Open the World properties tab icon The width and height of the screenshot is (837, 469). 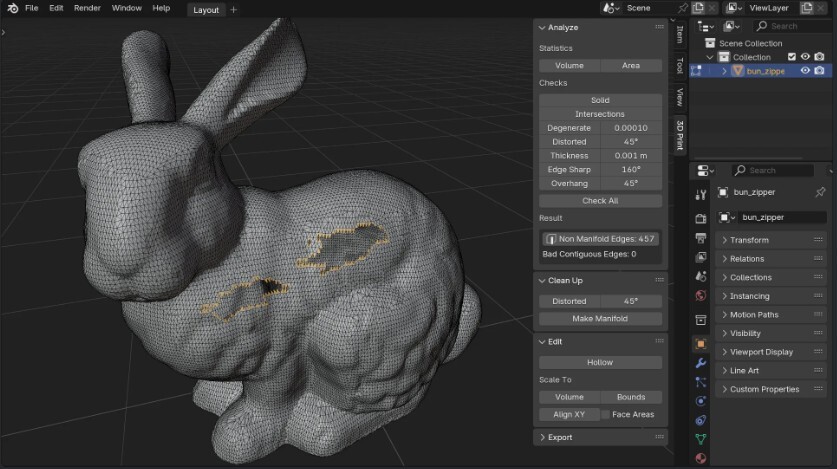pyautogui.click(x=701, y=296)
